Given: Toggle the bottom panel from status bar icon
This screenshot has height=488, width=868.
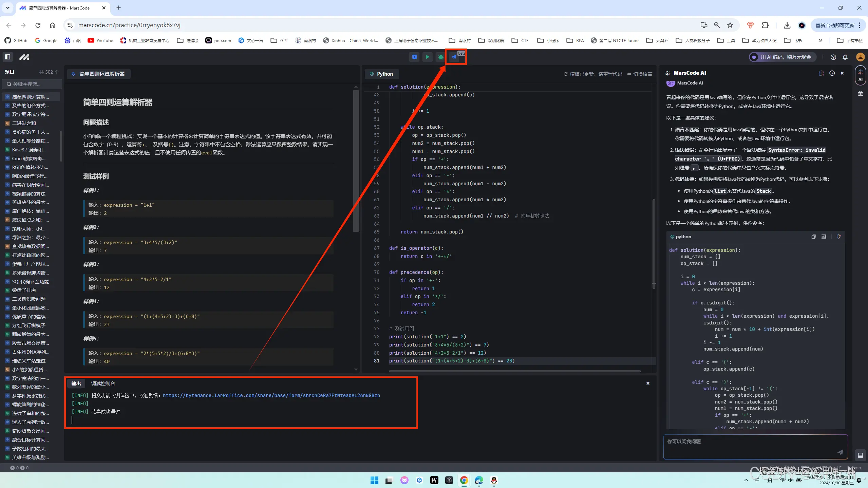Looking at the screenshot, I should [x=860, y=455].
